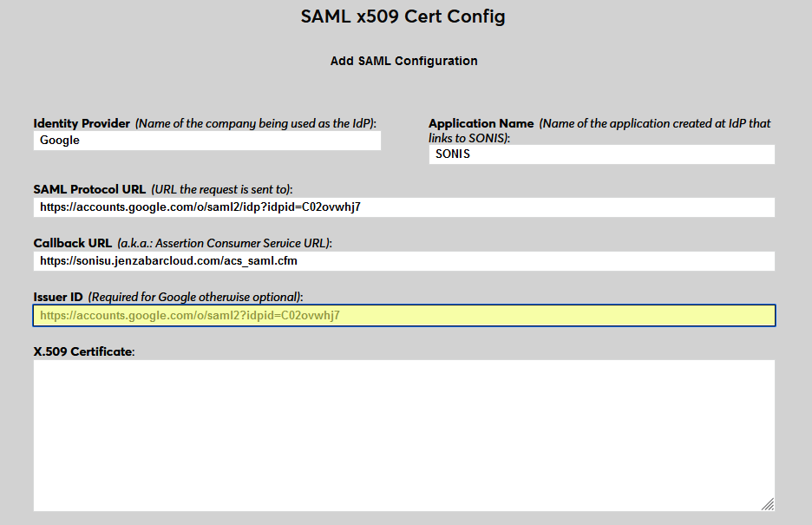
Task: Click the highlighted Issuer ID field
Action: coord(404,315)
